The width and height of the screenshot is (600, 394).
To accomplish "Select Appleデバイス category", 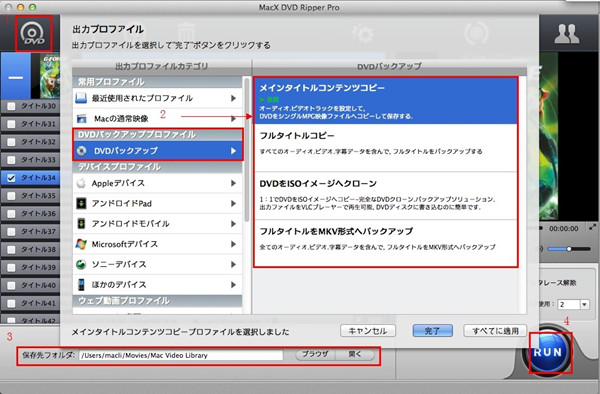I will pos(157,183).
